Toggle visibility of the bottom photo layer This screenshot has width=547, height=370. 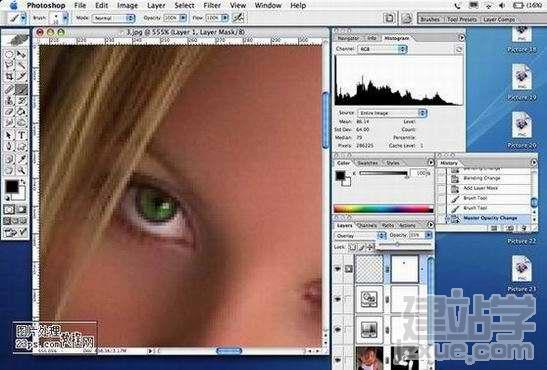[x=337, y=359]
